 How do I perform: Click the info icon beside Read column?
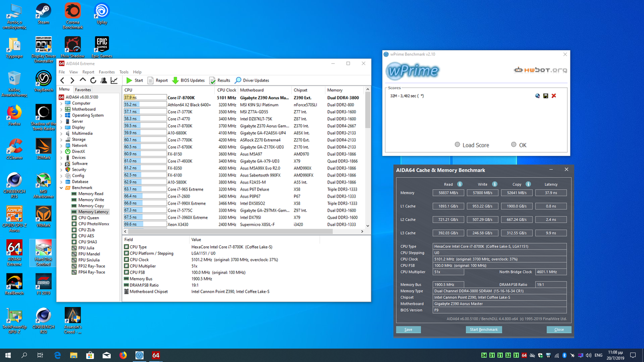(x=460, y=184)
